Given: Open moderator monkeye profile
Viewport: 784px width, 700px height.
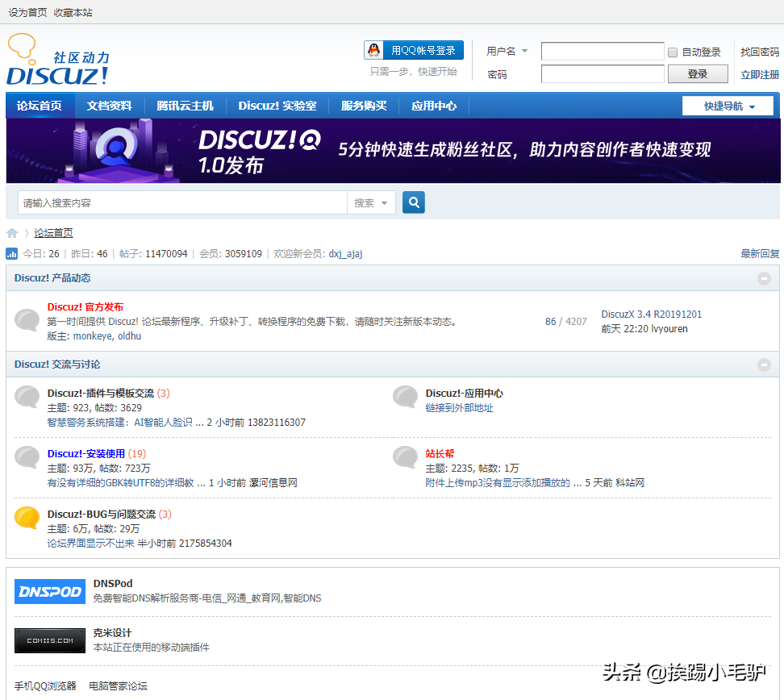Looking at the screenshot, I should pos(93,336).
